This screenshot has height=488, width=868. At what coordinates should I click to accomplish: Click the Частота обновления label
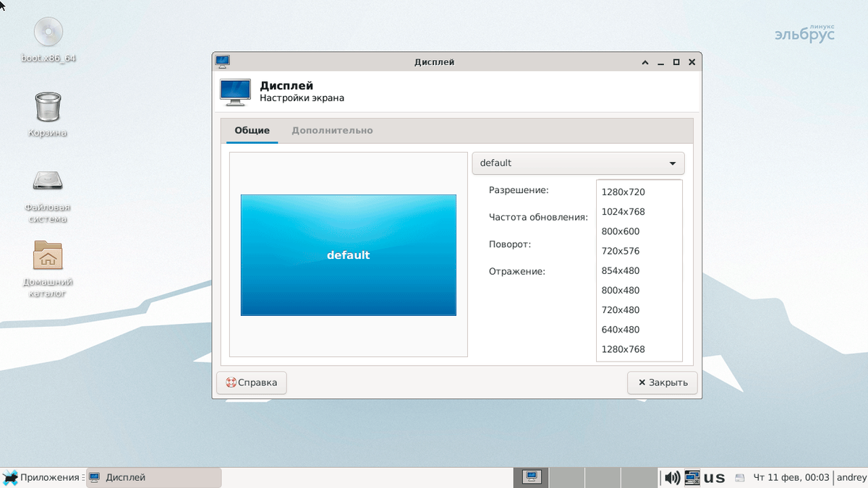538,217
